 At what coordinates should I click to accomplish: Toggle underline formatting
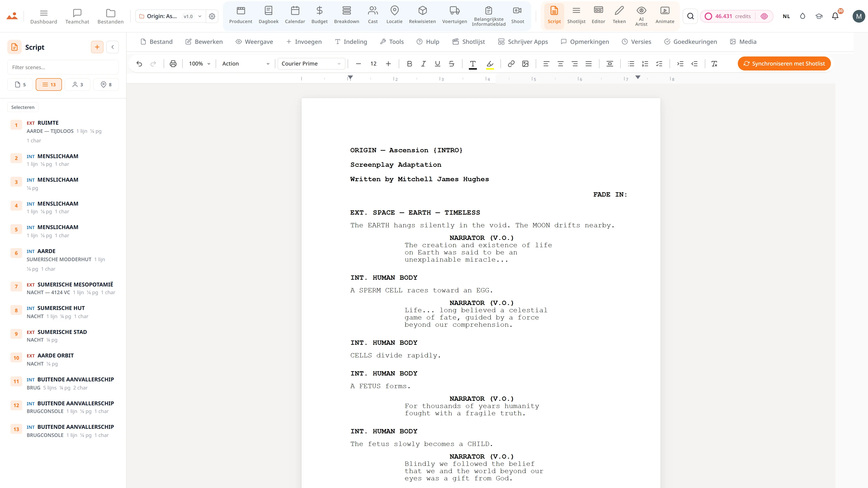(x=438, y=64)
